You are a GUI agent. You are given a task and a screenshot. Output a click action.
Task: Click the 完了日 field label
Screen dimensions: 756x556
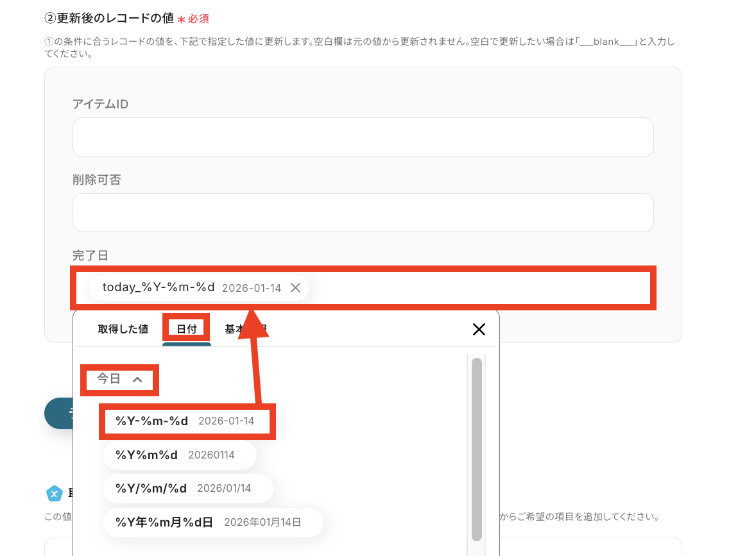90,255
